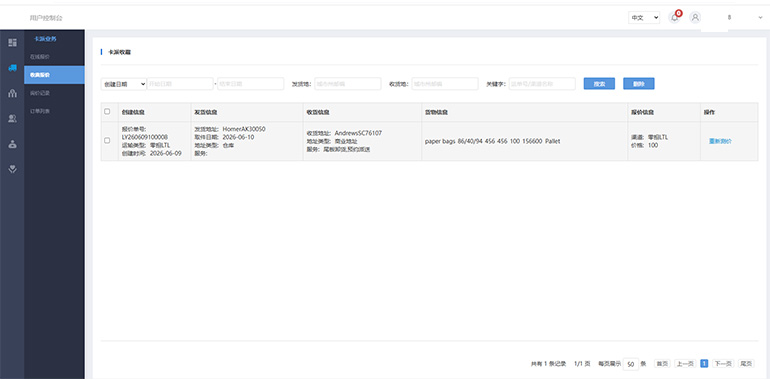This screenshot has height=380, width=770.
Task: Open the 创建日期 date type dropdown
Action: [x=124, y=84]
